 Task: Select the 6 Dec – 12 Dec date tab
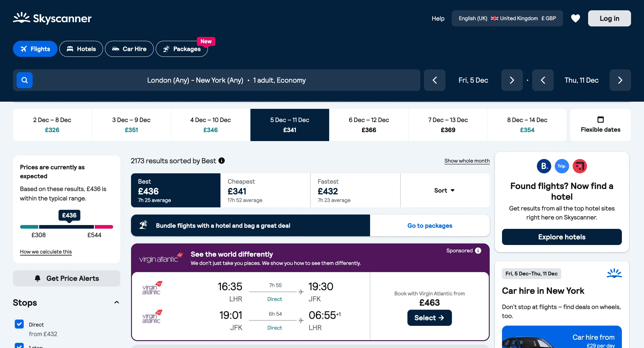point(369,125)
